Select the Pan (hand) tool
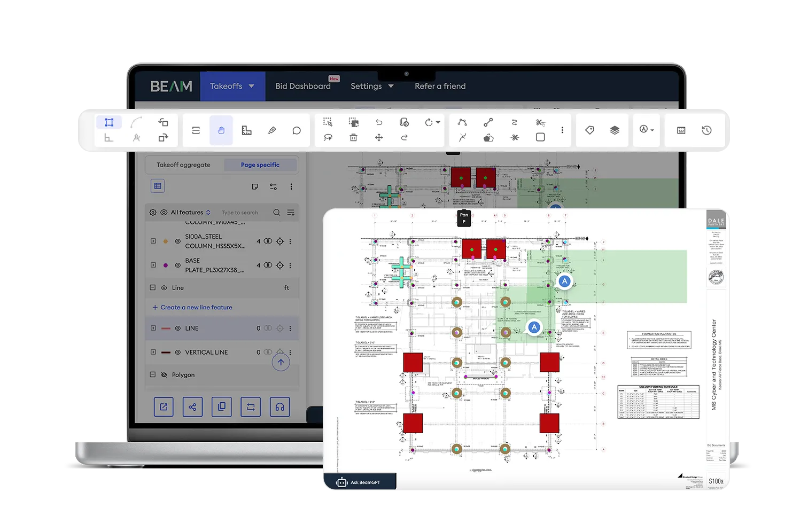 (221, 130)
